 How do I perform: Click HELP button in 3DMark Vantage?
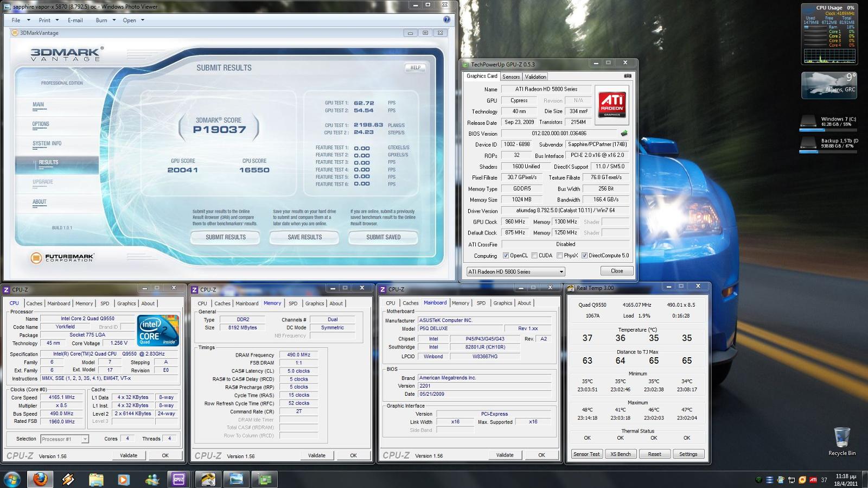[x=416, y=68]
